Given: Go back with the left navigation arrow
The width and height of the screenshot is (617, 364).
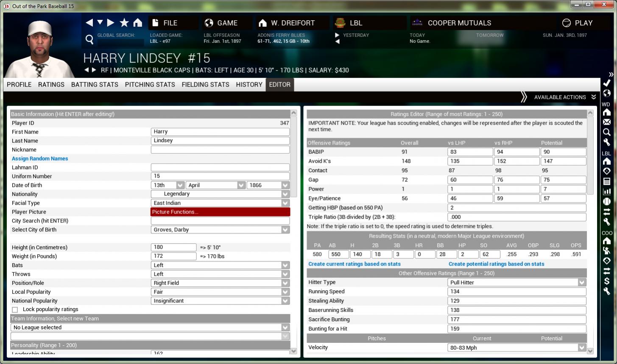Looking at the screenshot, I should click(89, 23).
